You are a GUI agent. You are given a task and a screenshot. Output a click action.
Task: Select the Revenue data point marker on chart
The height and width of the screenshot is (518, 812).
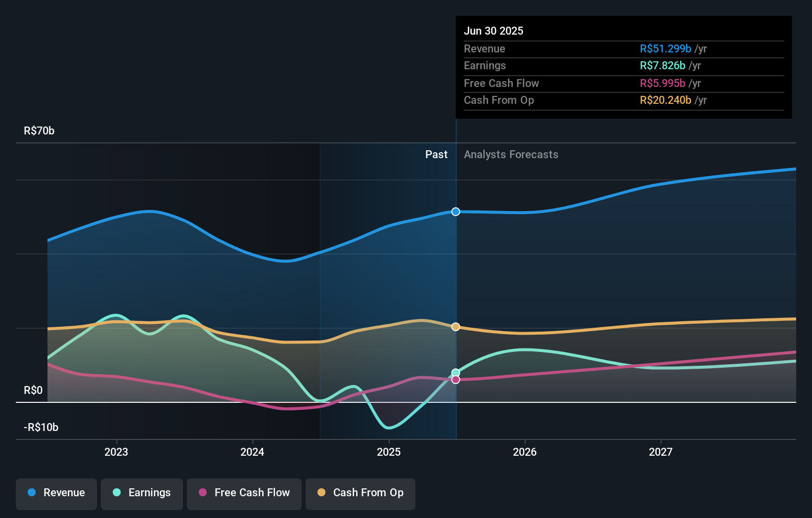(x=455, y=212)
